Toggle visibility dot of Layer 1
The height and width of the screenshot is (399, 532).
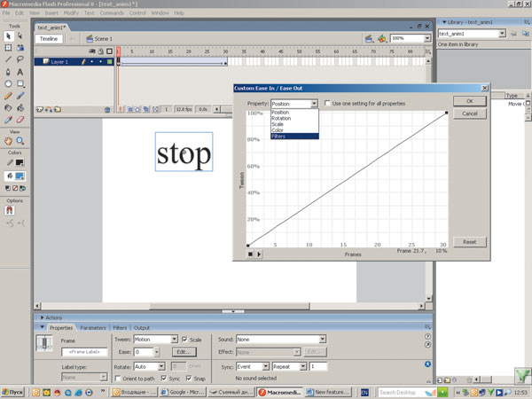coord(92,62)
